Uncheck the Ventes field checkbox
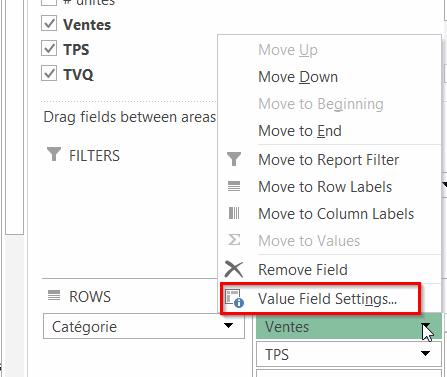The image size is (447, 377). click(x=49, y=24)
